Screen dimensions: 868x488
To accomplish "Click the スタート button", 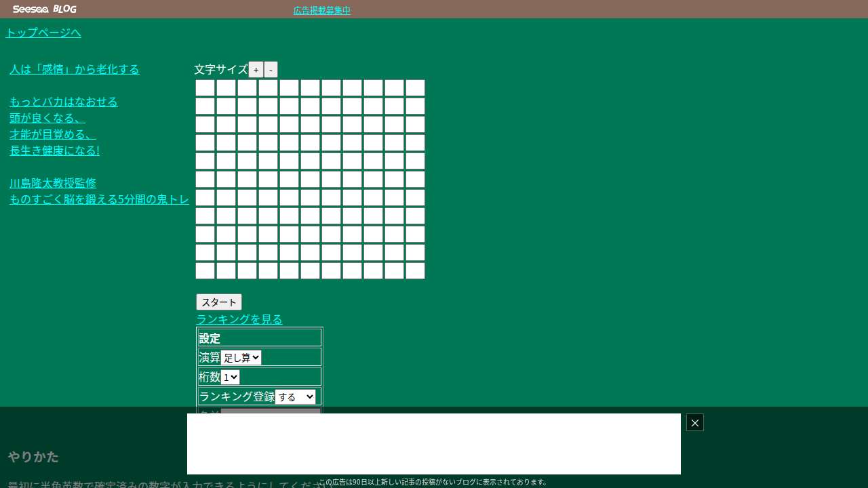I will pos(218,302).
